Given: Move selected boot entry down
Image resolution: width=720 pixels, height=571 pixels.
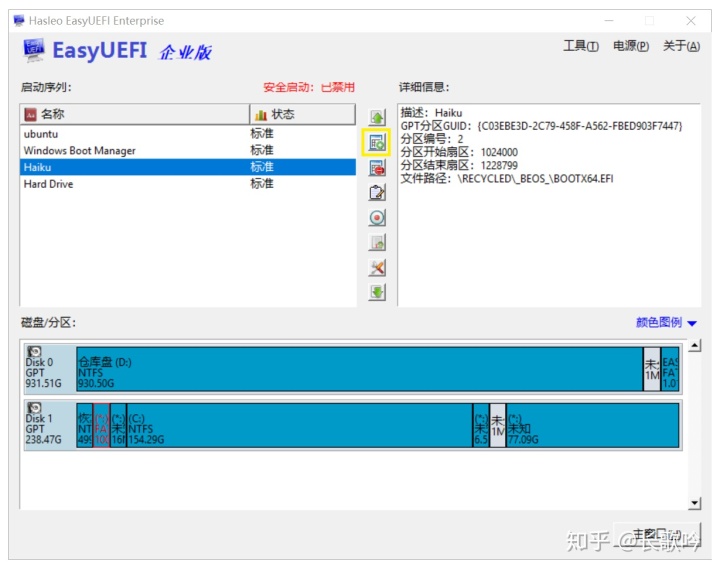Looking at the screenshot, I should click(377, 292).
